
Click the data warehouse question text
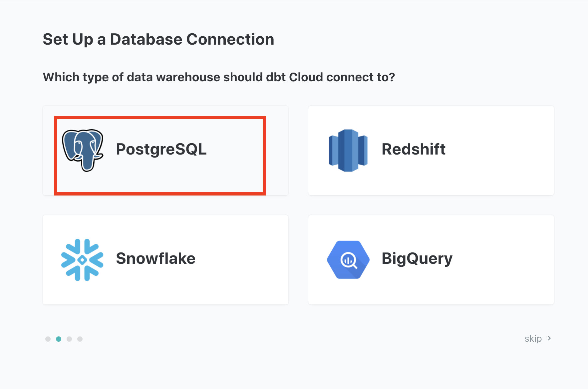(x=219, y=77)
